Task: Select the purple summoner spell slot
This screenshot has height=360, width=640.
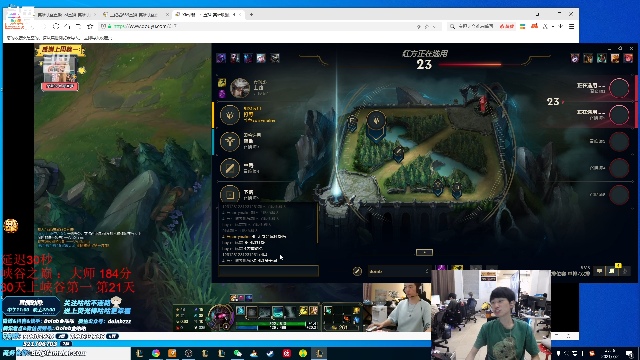Action: [x=441, y=269]
